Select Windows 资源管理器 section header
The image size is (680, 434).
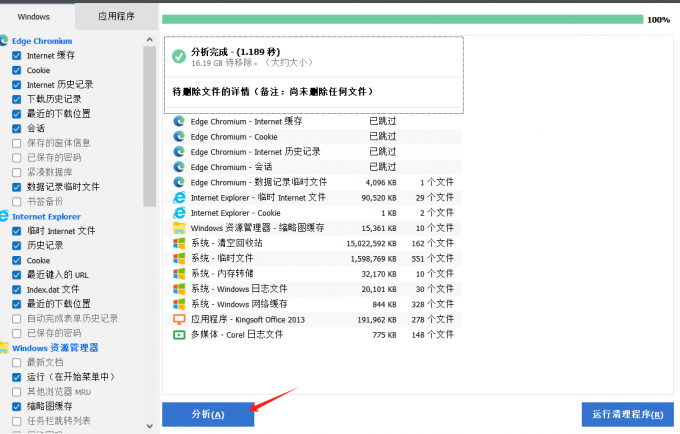[55, 348]
